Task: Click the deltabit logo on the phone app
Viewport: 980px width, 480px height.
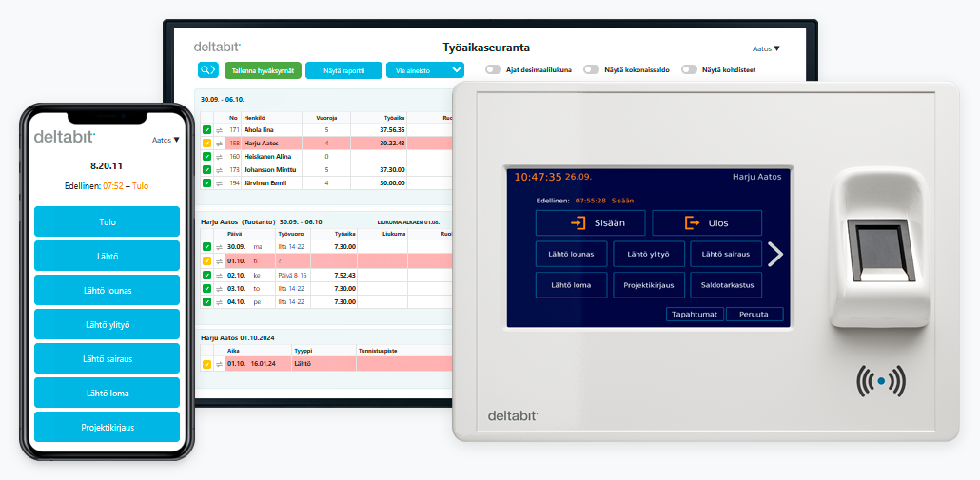Action: pos(65,137)
